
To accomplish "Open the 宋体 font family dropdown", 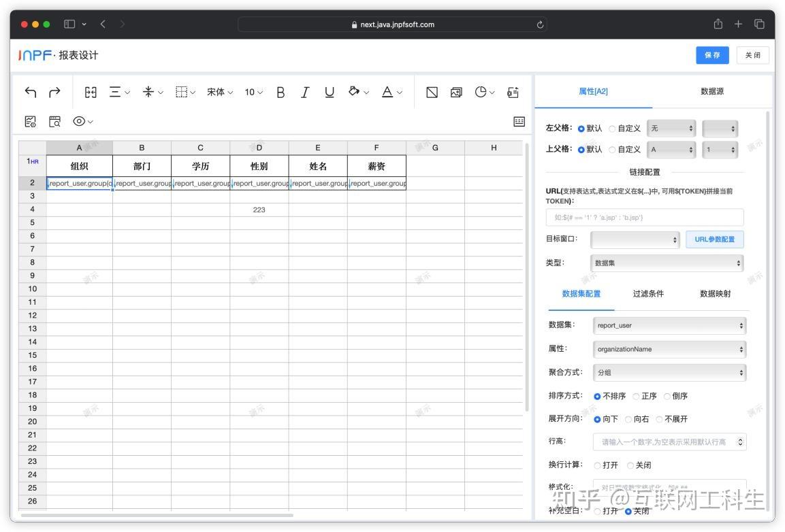I will (x=220, y=92).
